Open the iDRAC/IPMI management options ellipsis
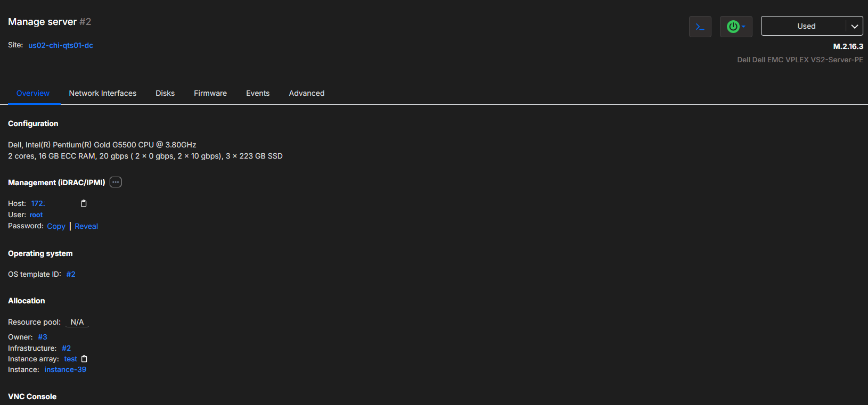This screenshot has width=868, height=405. point(116,182)
